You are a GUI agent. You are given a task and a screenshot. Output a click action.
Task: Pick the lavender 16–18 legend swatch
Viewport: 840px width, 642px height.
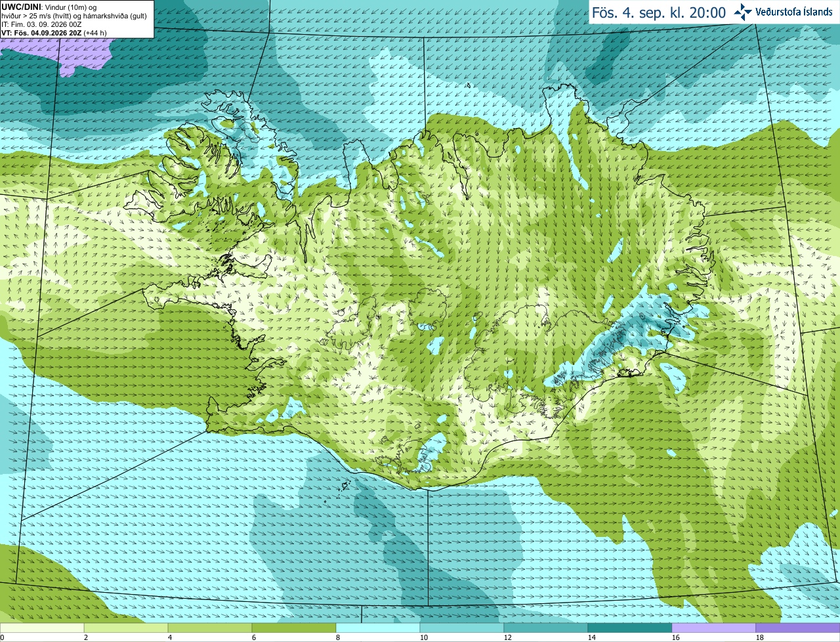click(714, 628)
